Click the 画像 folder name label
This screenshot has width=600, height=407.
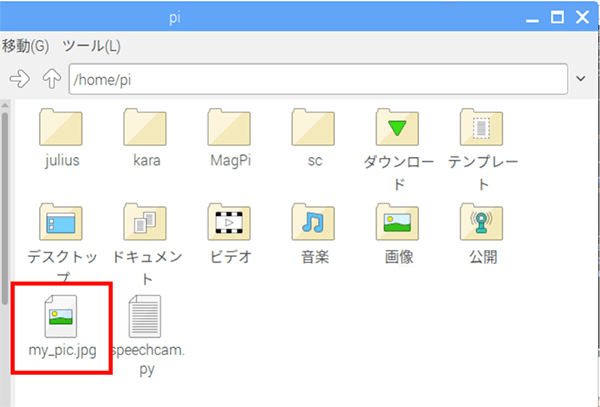click(399, 257)
